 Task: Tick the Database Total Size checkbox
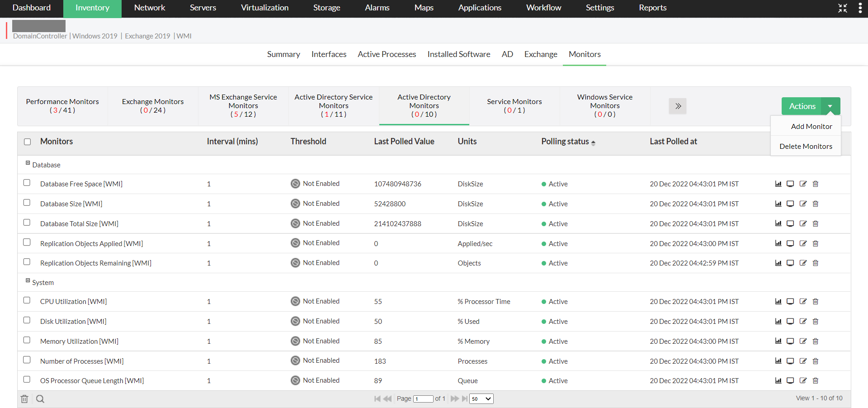coord(27,223)
